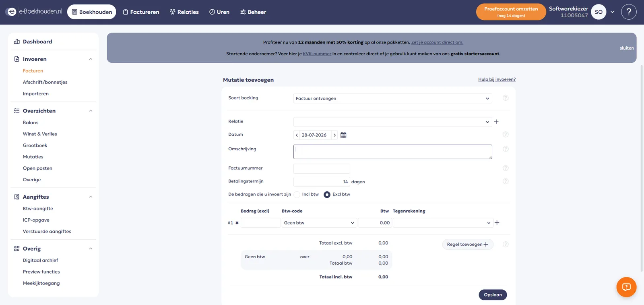Collapse the Aangiftes sidebar section
Viewport: 644px width, 305px height.
(91, 197)
